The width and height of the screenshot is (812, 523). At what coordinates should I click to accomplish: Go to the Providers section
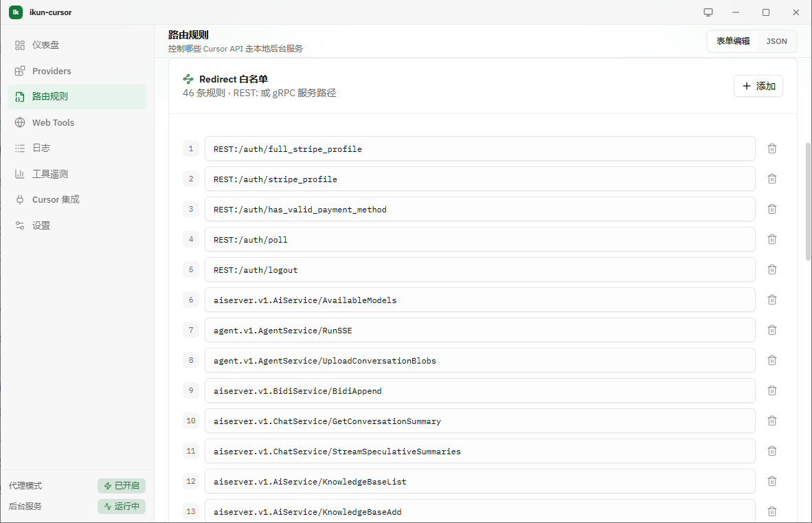coord(77,71)
